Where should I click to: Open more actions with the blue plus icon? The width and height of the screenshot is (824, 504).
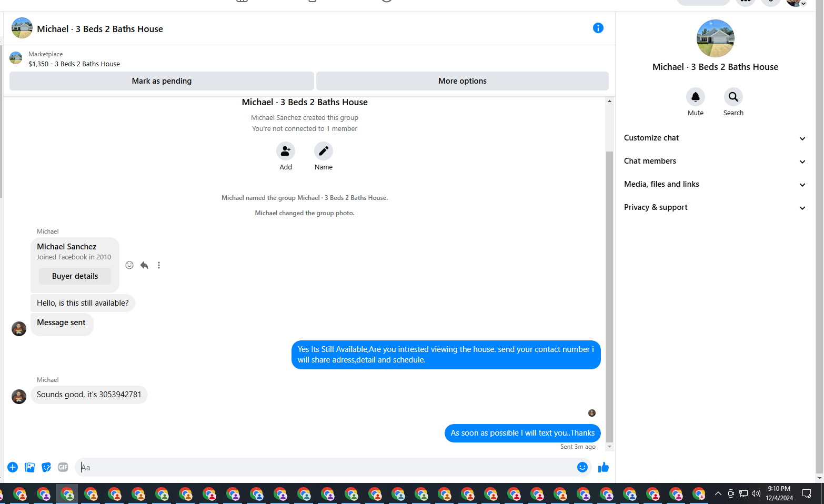pyautogui.click(x=13, y=467)
